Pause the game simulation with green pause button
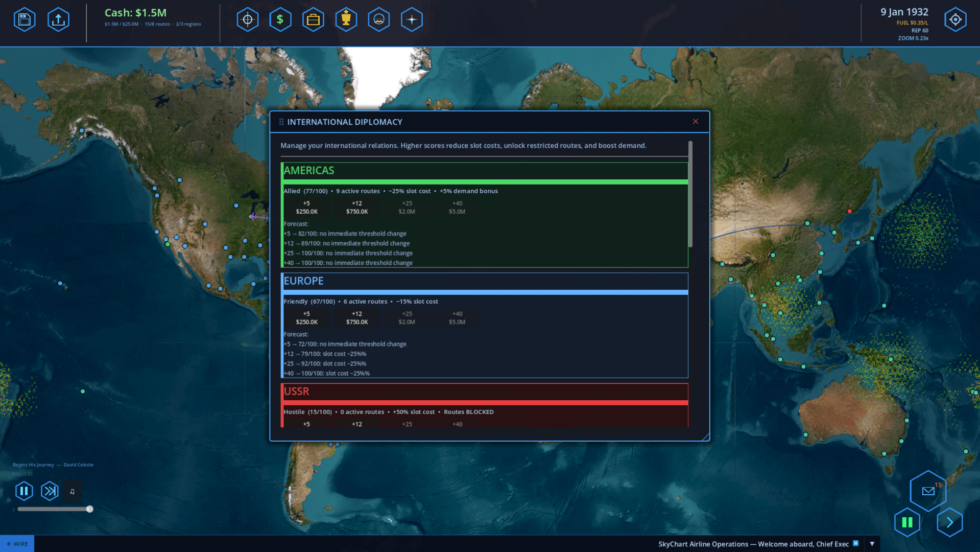Image resolution: width=980 pixels, height=552 pixels. point(907,522)
